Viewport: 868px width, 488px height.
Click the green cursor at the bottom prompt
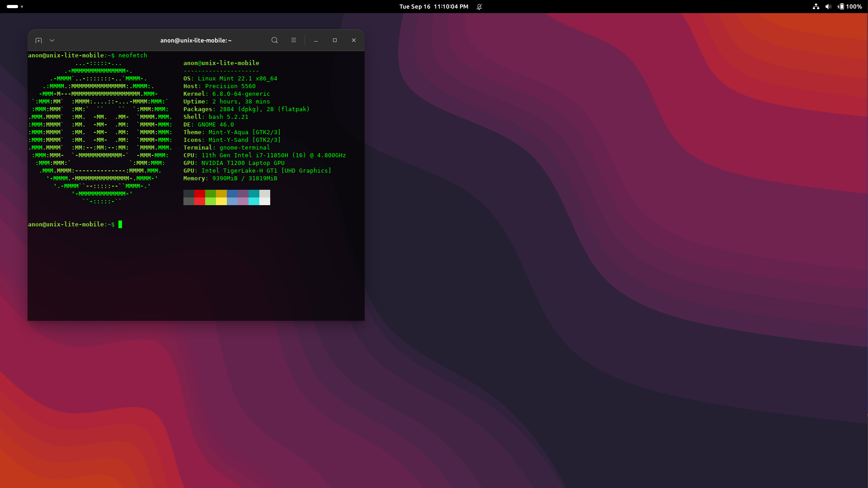tap(120, 224)
